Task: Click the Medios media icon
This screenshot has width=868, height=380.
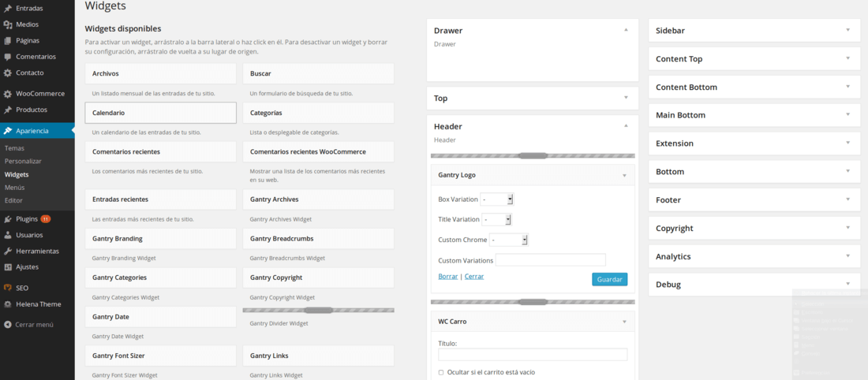Action: tap(8, 24)
